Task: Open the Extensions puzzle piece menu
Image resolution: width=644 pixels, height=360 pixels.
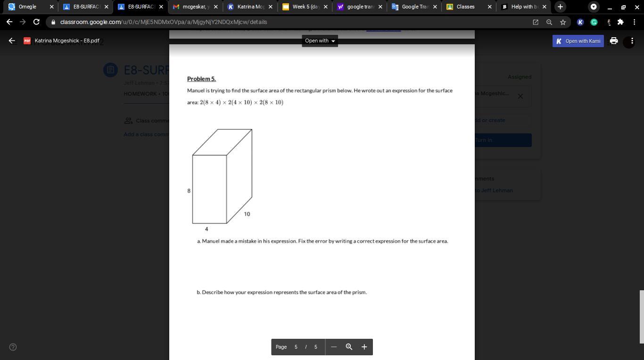Action: coord(620,22)
